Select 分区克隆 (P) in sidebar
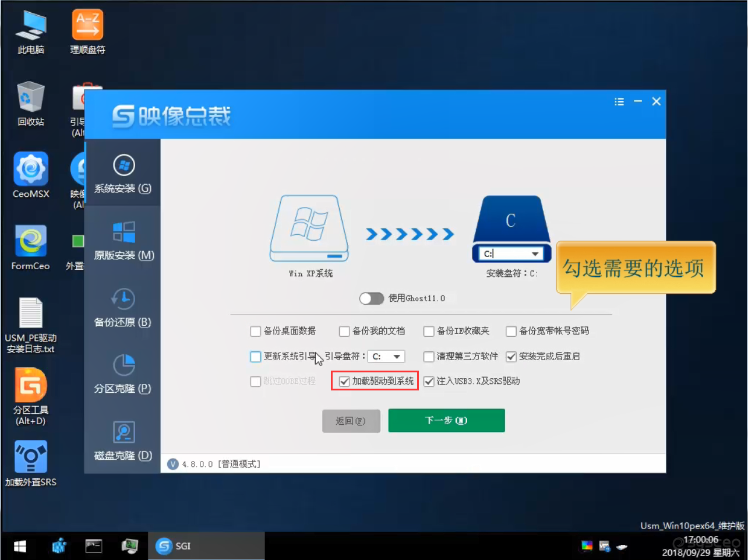 [x=123, y=374]
